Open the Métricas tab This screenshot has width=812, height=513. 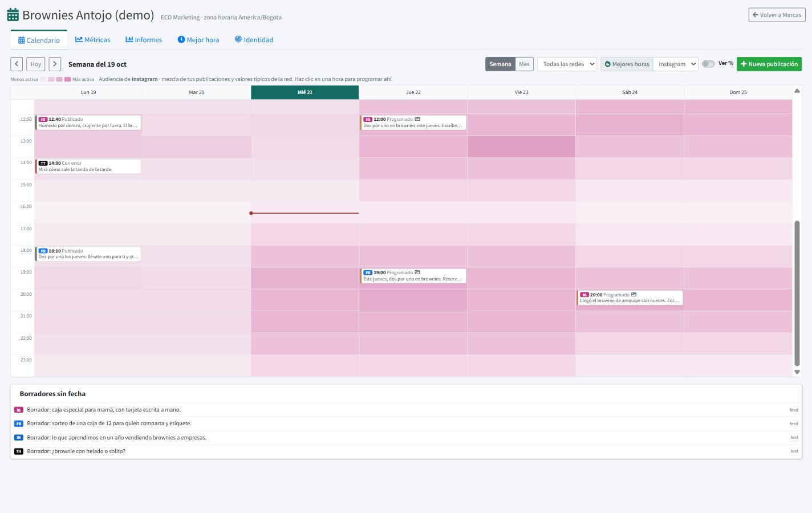93,40
